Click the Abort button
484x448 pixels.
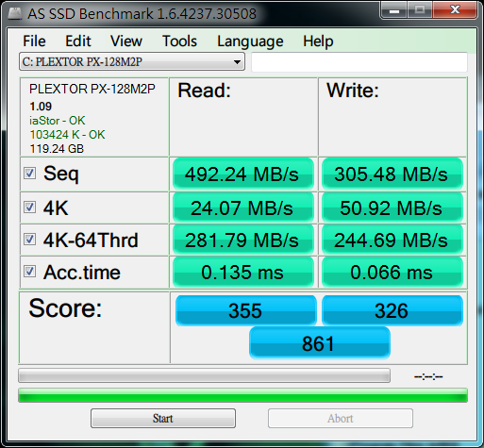coord(341,419)
